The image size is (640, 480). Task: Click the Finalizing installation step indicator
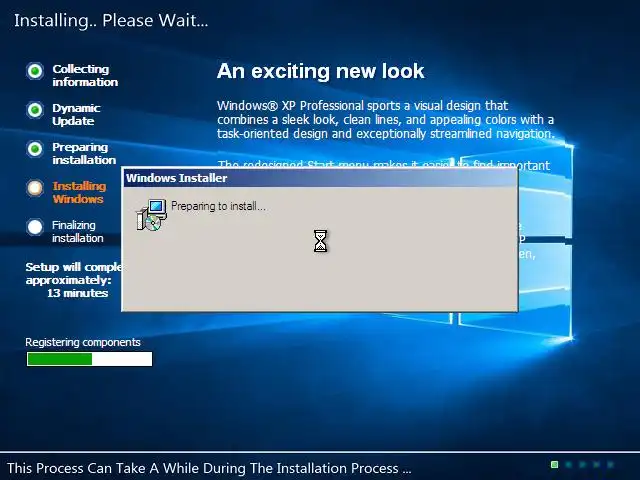click(35, 227)
